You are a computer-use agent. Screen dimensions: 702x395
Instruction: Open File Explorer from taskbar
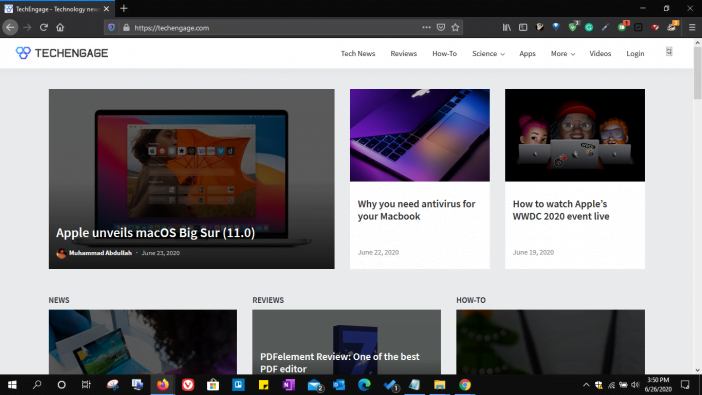coord(440,385)
